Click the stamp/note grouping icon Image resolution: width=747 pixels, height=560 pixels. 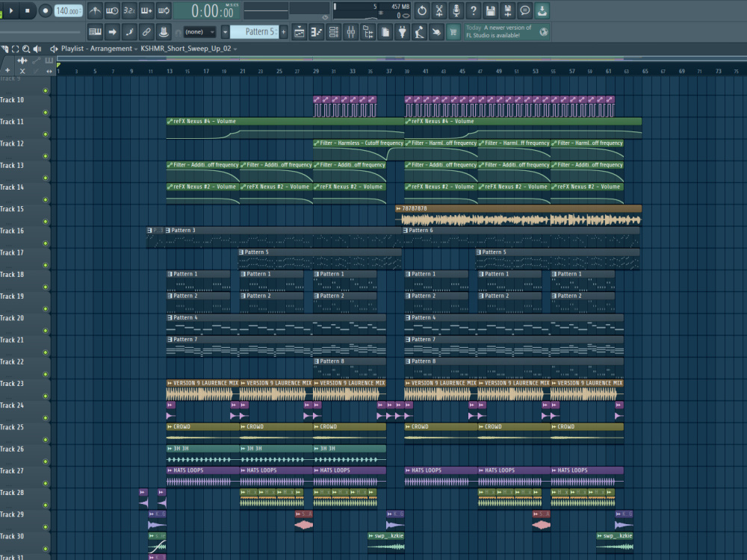pos(164,32)
